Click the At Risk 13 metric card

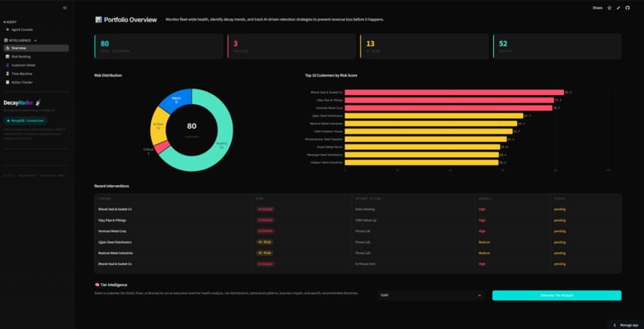(x=425, y=46)
